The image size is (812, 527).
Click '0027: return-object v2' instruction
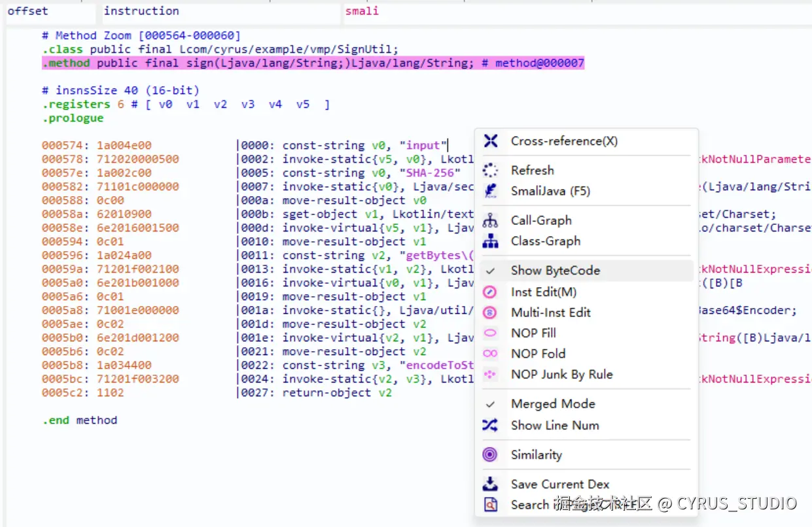click(316, 392)
